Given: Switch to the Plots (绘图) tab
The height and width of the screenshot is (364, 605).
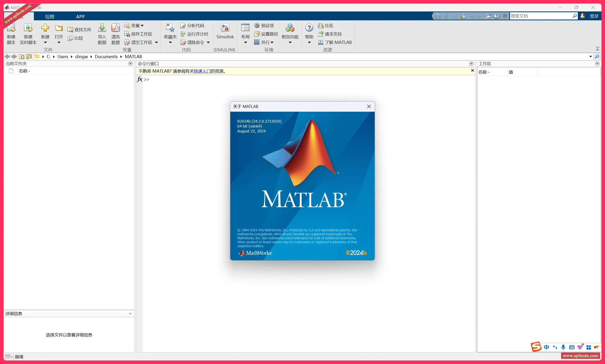Looking at the screenshot, I should [x=50, y=16].
